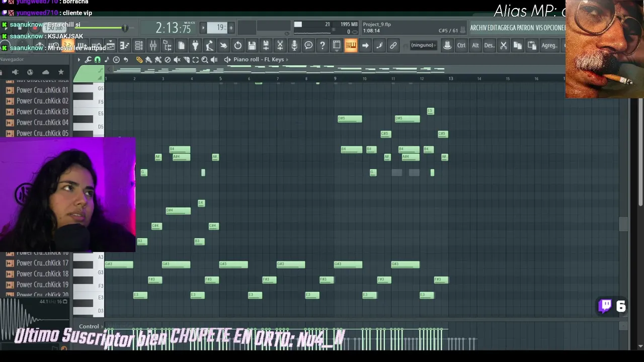Click the piano roll vertical scrollbar handle
This screenshot has height=362, width=644.
(623, 224)
